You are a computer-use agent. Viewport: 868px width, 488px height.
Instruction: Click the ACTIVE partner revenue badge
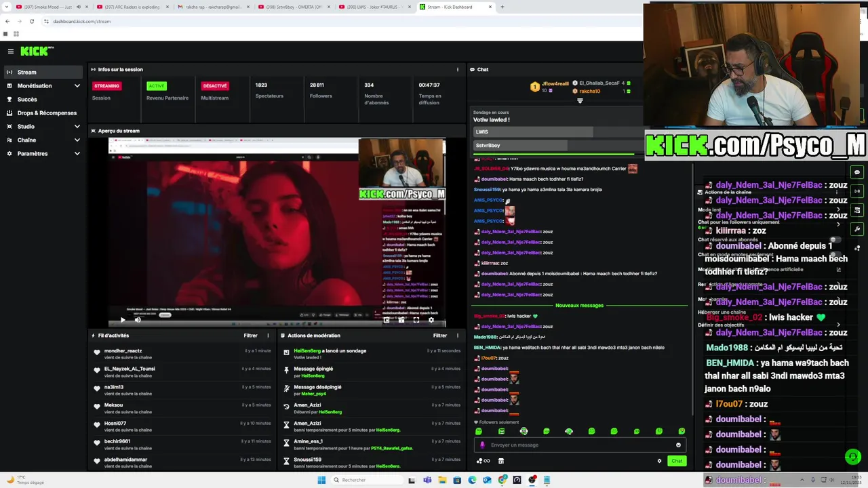(157, 86)
